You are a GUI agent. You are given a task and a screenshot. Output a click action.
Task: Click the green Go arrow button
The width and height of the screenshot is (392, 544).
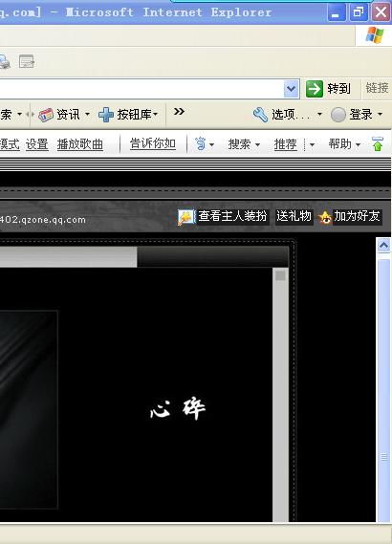315,89
